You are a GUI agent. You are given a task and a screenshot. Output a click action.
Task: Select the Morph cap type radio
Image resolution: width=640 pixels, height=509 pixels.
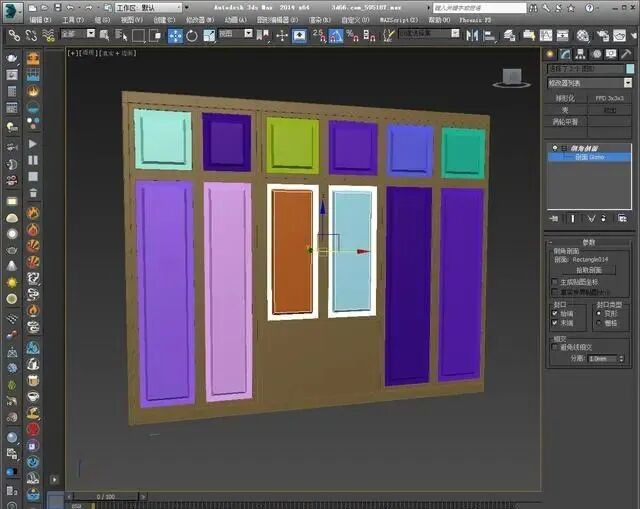pos(599,313)
